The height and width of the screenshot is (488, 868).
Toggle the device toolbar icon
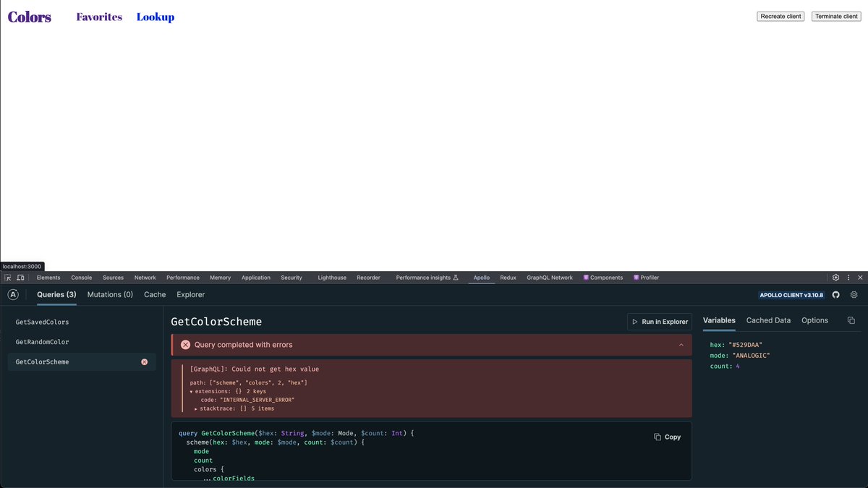[20, 278]
